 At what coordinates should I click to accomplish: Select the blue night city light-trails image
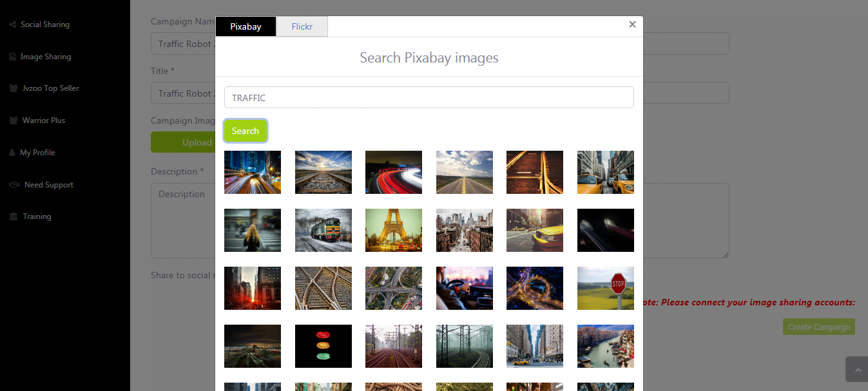click(x=253, y=172)
